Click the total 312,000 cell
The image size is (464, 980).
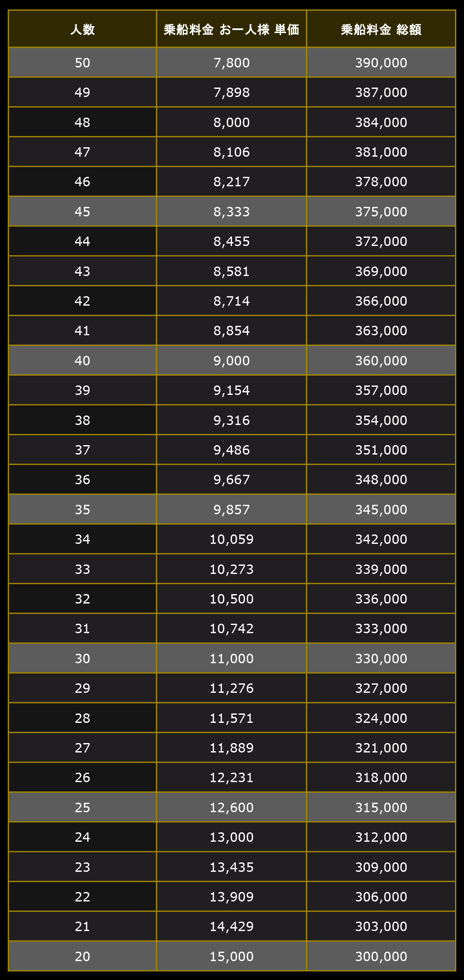[x=381, y=837]
